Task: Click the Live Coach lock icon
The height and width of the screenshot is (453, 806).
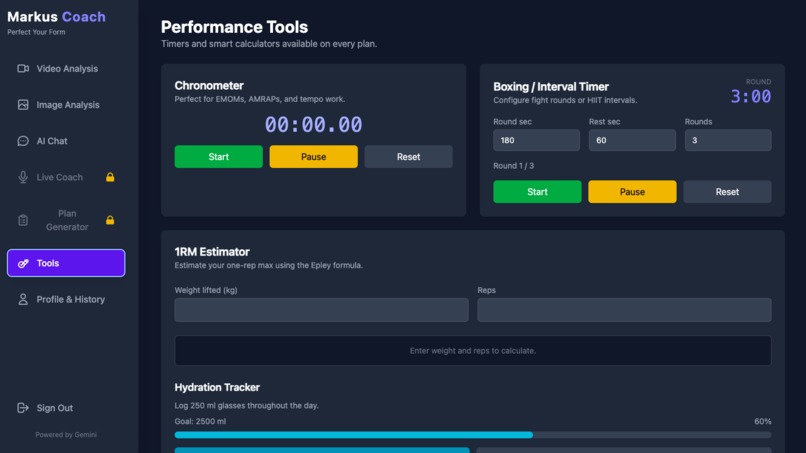Action: pos(110,177)
